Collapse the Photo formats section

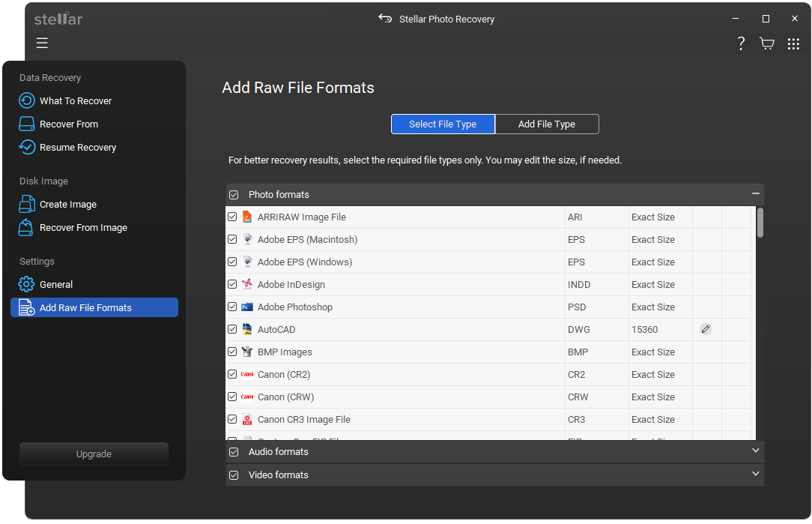(756, 193)
